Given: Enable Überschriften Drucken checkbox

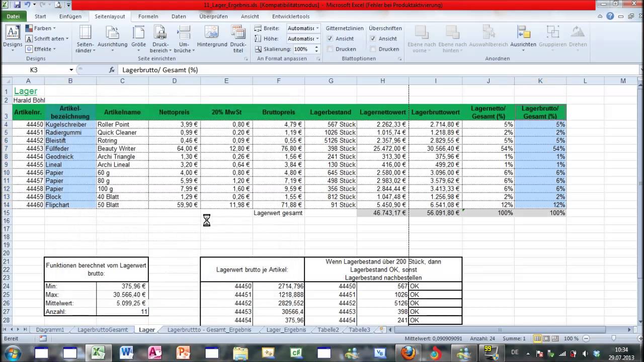Looking at the screenshot, I should click(x=373, y=49).
